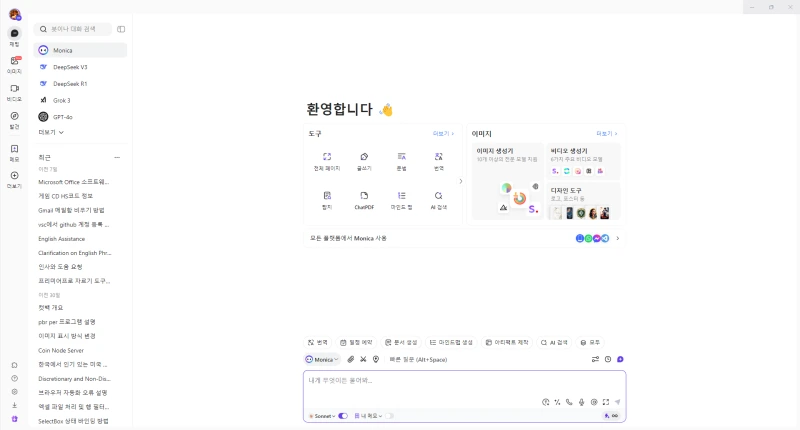Select DeepSeek R1 in the bot list
Image resolution: width=800 pixels, height=430 pixels.
(x=81, y=84)
